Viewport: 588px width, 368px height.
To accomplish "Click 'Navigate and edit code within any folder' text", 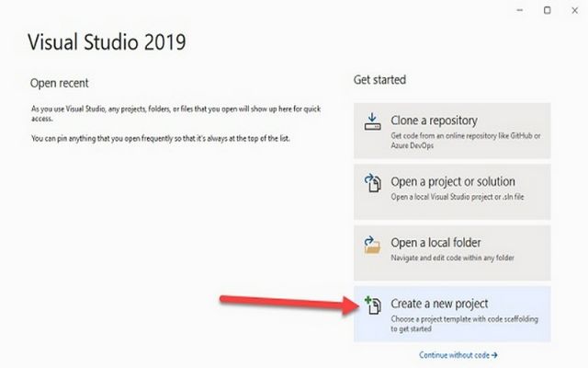I will click(452, 258).
